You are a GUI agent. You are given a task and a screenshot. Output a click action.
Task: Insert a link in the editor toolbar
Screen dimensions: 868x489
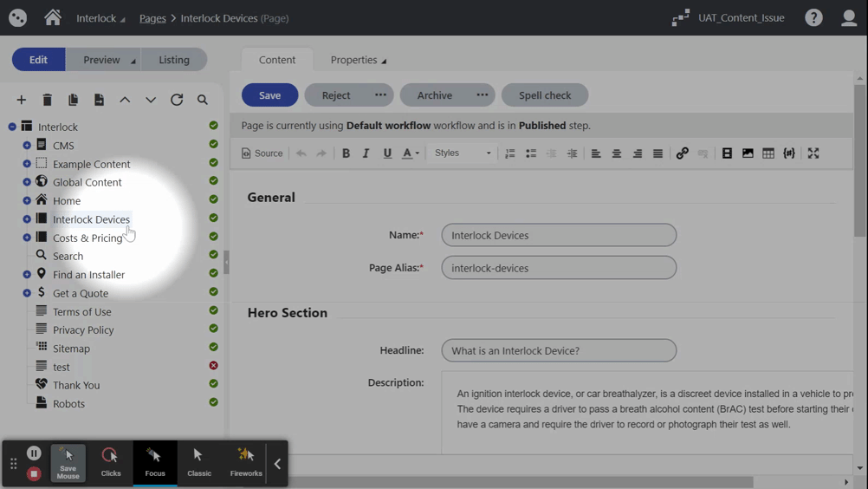[683, 153]
